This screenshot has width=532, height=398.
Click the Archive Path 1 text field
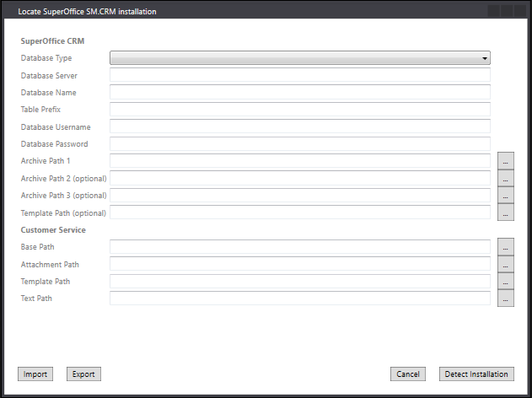[x=300, y=161]
